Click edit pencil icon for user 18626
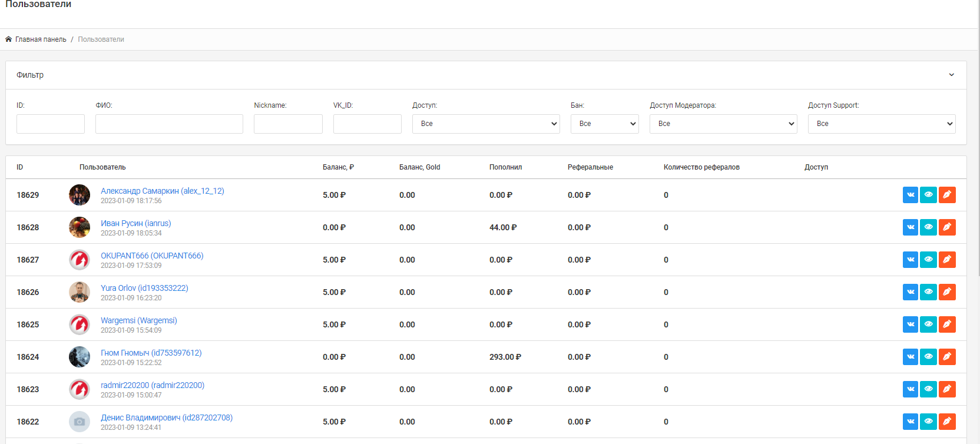 click(947, 292)
